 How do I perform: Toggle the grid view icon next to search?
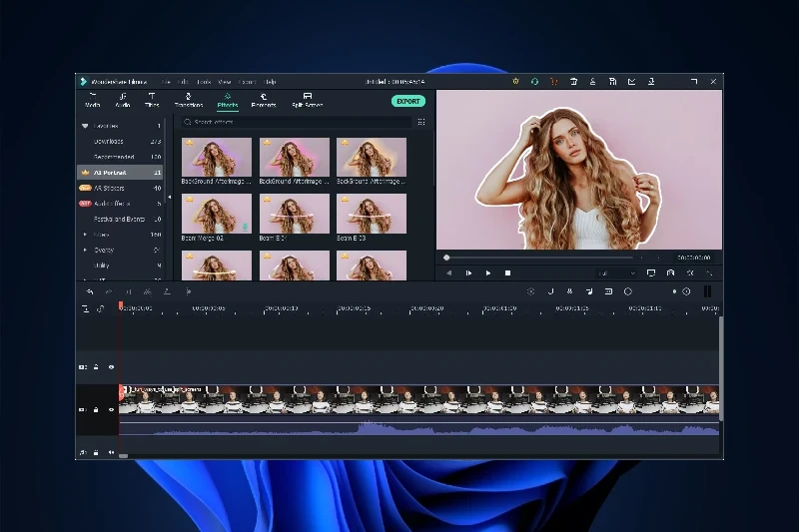click(420, 122)
